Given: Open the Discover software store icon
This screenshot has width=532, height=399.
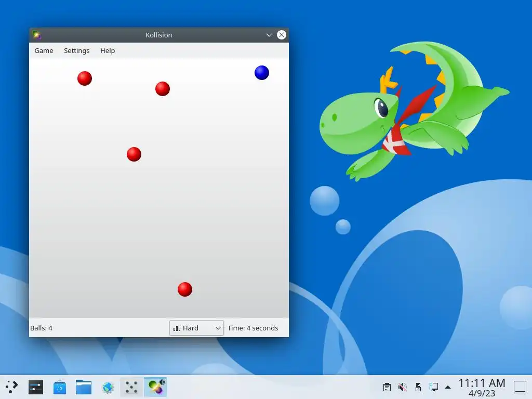Looking at the screenshot, I should 60,387.
